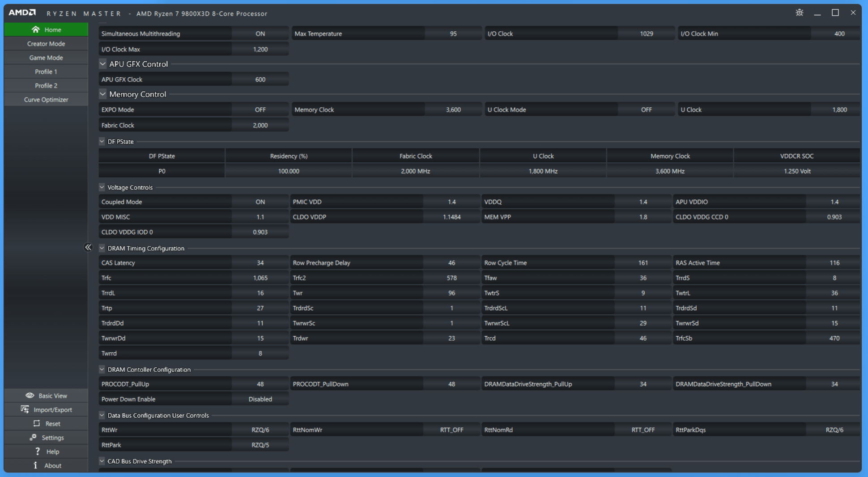Collapse the sidebar with double chevron
The height and width of the screenshot is (477, 868).
(88, 247)
